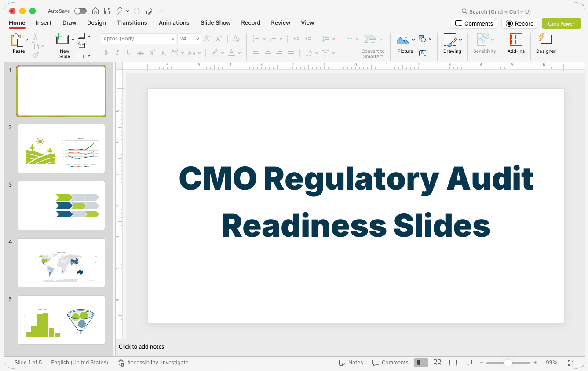Screen dimensions: 588x371
Task: Toggle Superscript formatting
Action: click(x=152, y=53)
